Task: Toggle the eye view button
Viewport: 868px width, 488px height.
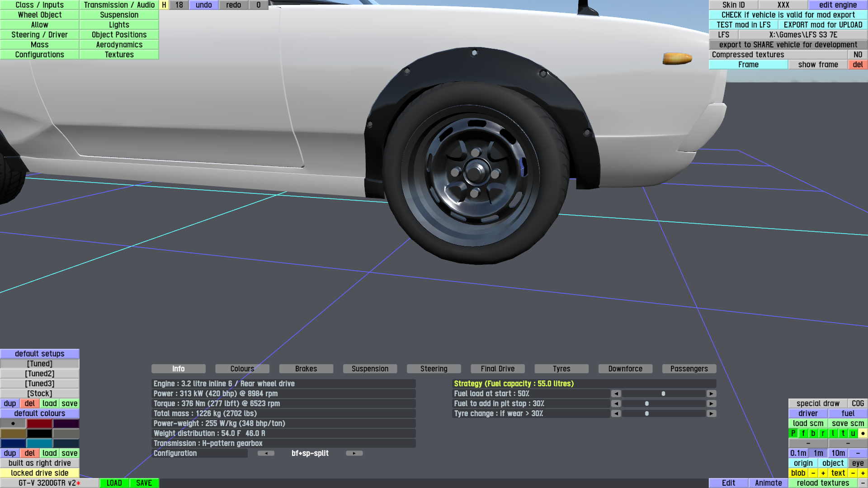Action: click(858, 463)
